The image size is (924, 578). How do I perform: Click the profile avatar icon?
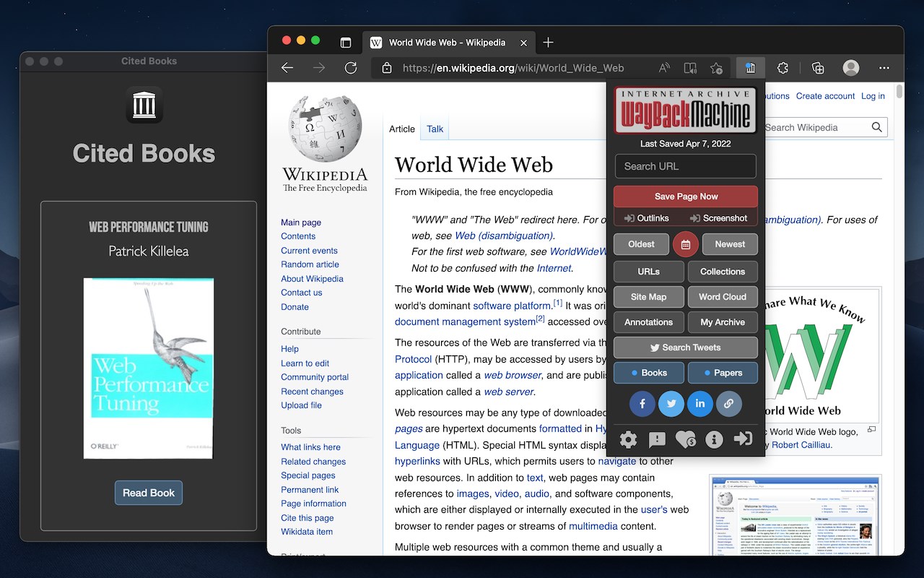point(851,68)
